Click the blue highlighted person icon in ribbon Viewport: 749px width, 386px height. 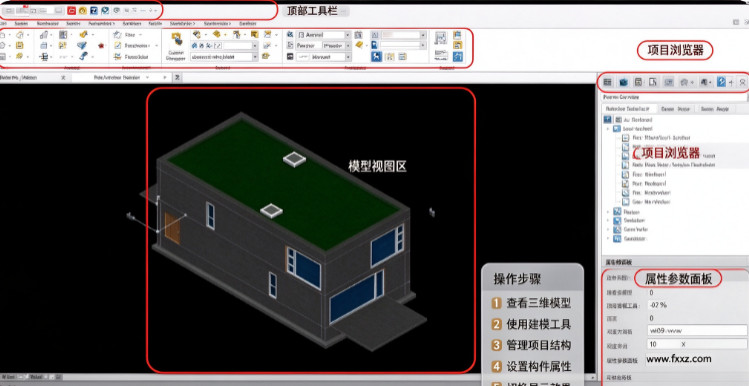click(376, 56)
